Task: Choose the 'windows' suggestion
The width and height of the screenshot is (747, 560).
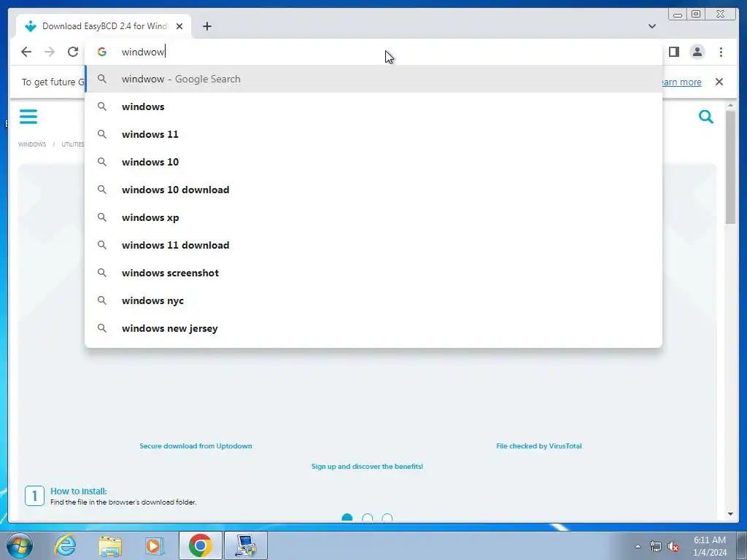Action: tap(373, 106)
